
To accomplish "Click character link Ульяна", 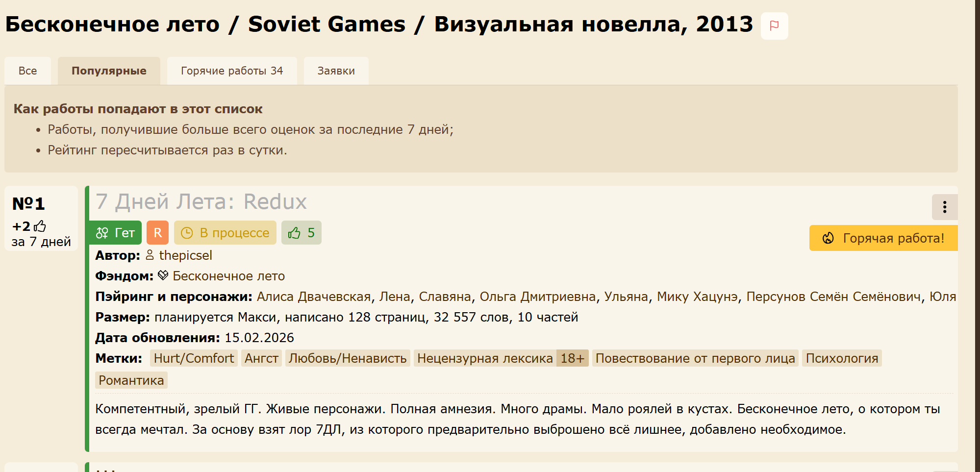I will 626,297.
